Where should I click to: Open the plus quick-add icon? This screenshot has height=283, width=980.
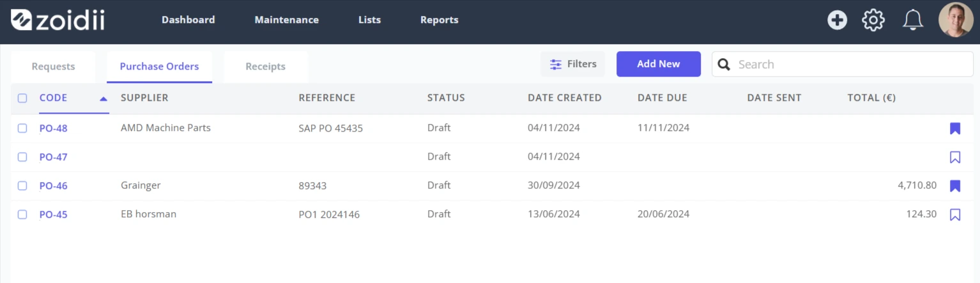(837, 20)
